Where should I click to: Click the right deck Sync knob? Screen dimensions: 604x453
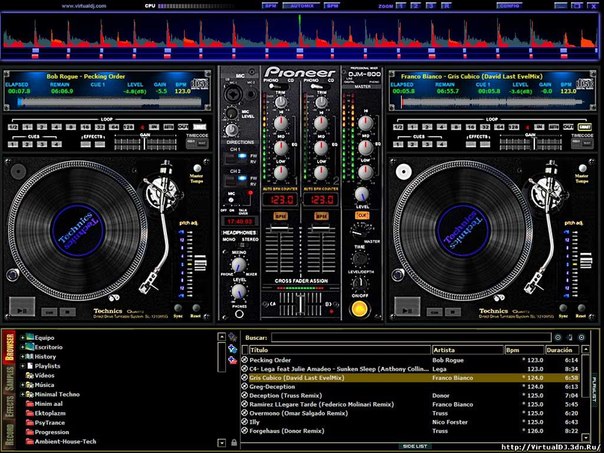563,308
